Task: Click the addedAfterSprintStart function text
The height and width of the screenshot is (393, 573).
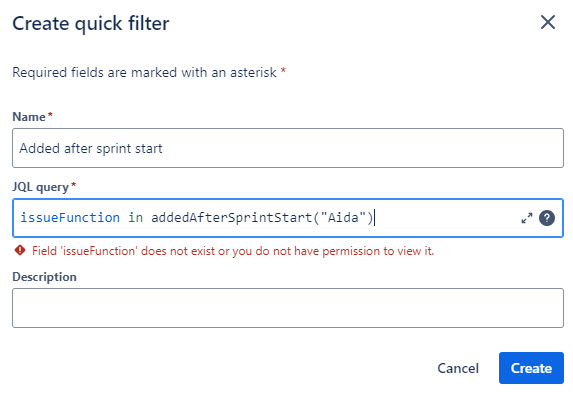Action: pos(232,218)
